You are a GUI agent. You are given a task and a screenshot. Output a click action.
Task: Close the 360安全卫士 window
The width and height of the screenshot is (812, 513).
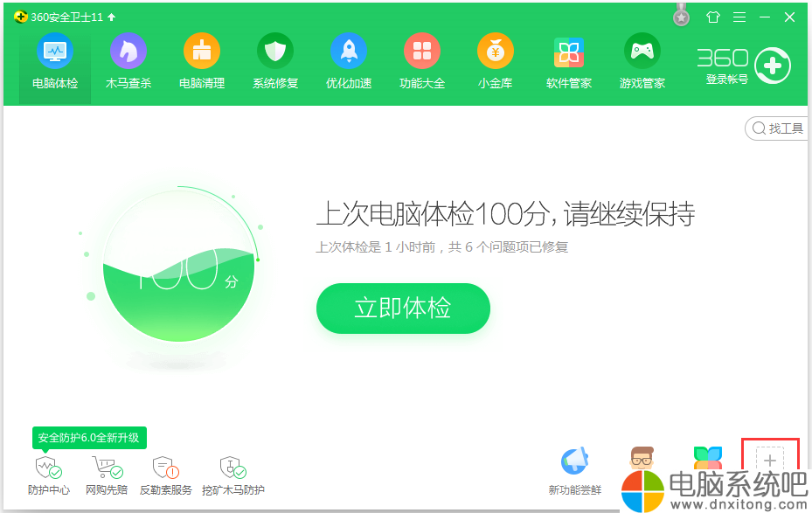point(790,17)
